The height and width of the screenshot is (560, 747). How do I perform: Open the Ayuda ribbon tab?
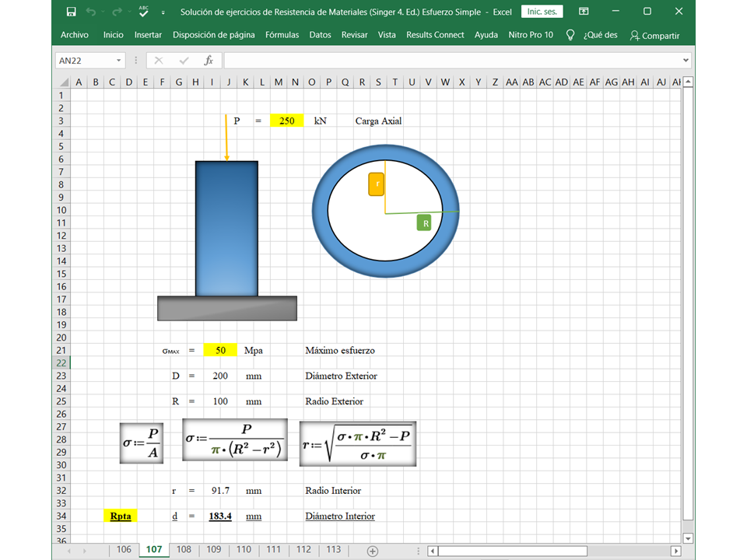point(486,35)
